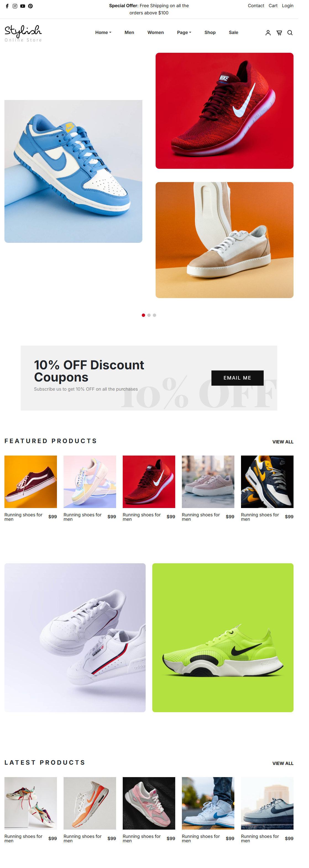This screenshot has height=868, width=309.
Task: Select the first red carousel dot
Action: [143, 315]
